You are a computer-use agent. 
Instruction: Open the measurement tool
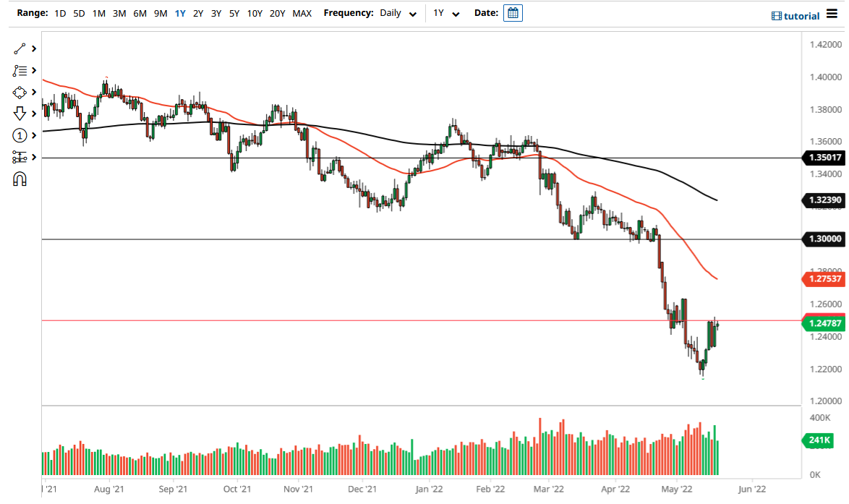pos(21,157)
